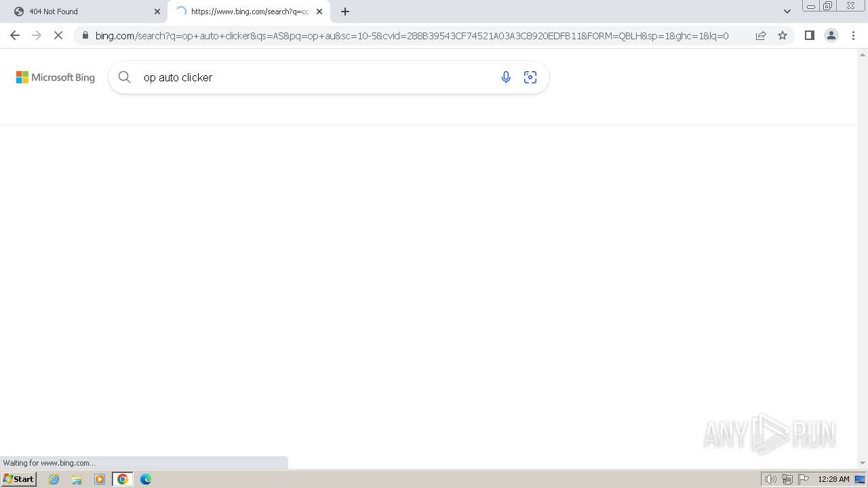Screen dimensions: 868x488
Task: Go forward to the next page
Action: pyautogui.click(x=37, y=35)
